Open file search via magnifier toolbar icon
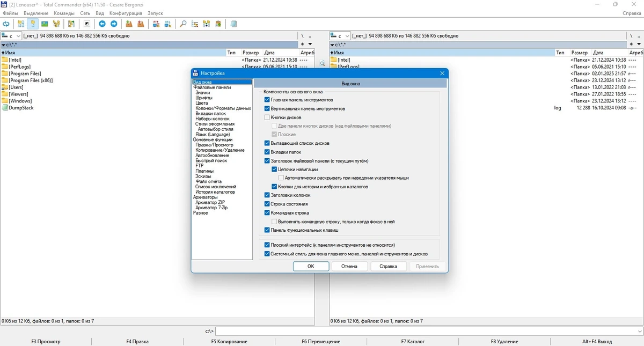 coord(183,24)
